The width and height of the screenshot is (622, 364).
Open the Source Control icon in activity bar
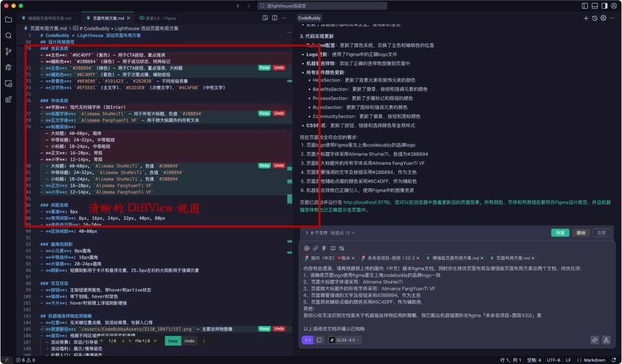(x=8, y=51)
